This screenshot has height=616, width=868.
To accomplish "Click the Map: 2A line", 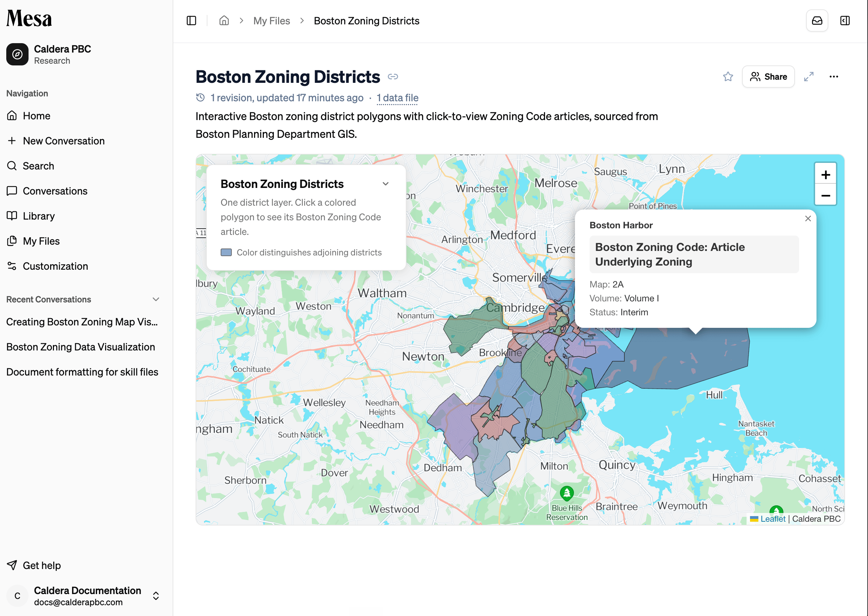I will pos(607,284).
